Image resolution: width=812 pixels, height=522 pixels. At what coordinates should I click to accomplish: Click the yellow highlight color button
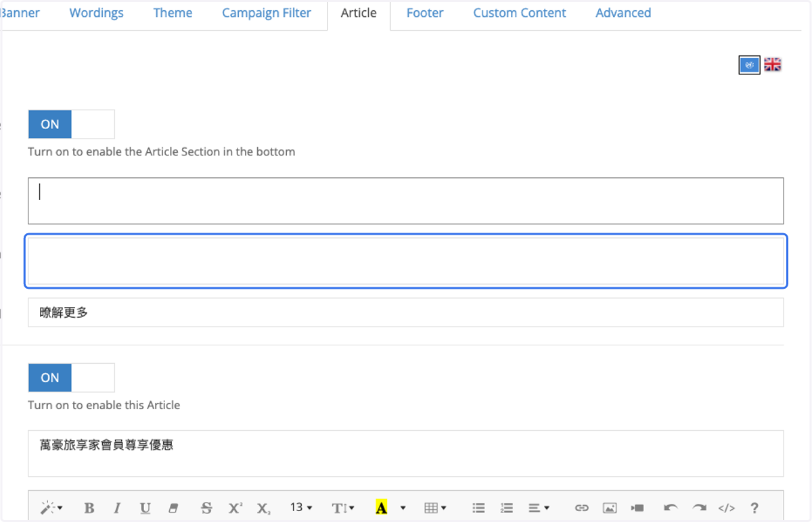click(x=382, y=508)
